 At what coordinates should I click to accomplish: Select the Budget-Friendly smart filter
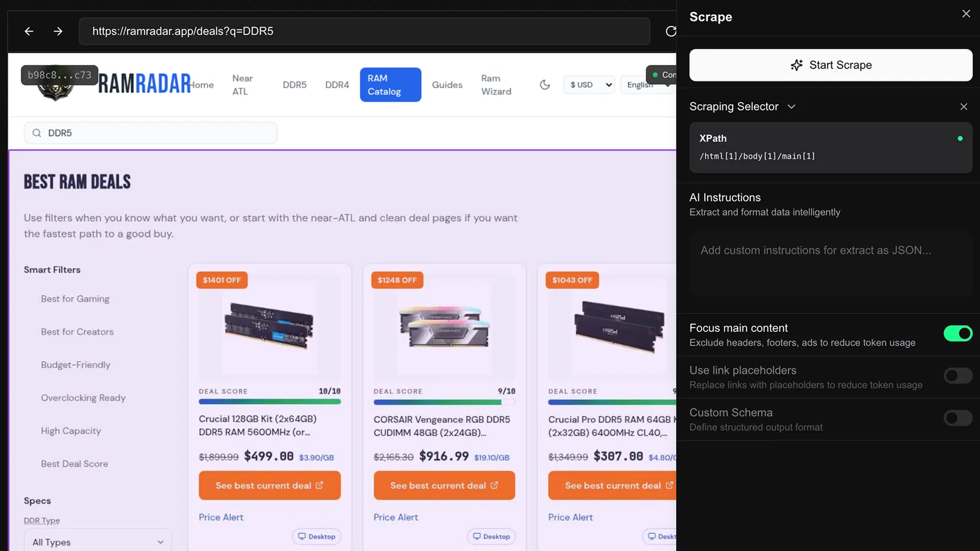point(76,365)
